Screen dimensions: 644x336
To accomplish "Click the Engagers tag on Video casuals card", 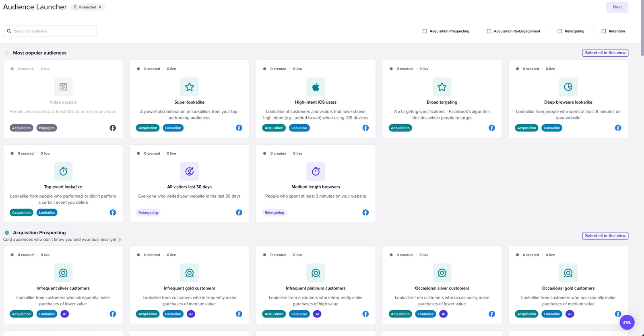I will click(47, 128).
